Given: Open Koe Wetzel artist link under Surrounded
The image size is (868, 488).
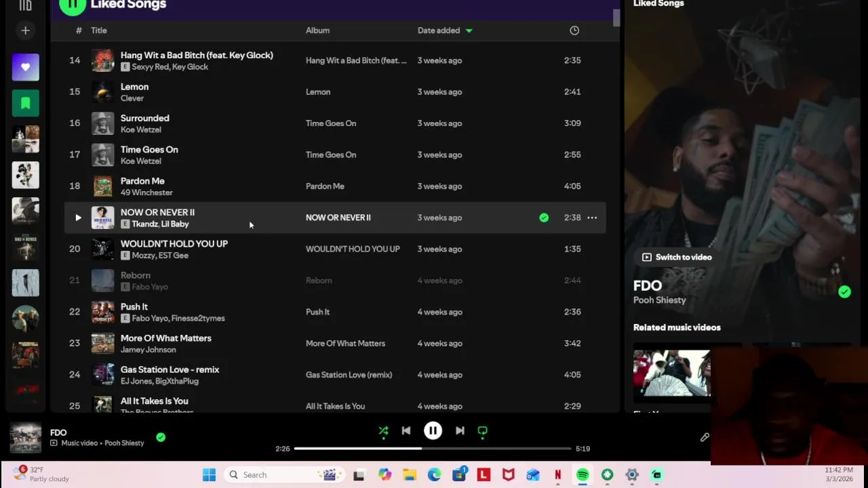Looking at the screenshot, I should click(141, 129).
